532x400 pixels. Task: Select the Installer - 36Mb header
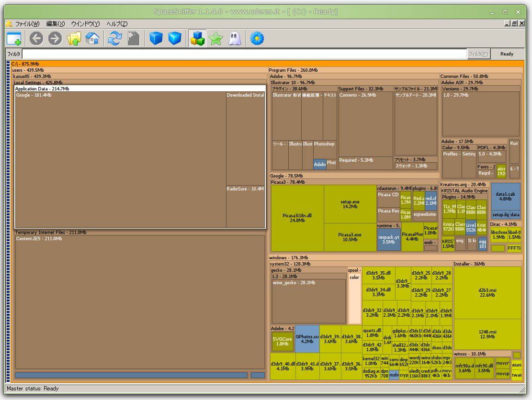point(487,264)
